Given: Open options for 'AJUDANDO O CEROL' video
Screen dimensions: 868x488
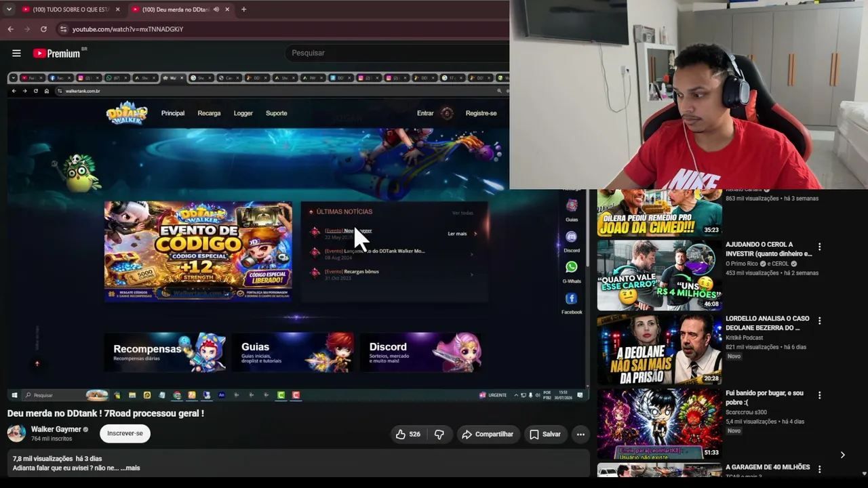Looking at the screenshot, I should [x=819, y=247].
